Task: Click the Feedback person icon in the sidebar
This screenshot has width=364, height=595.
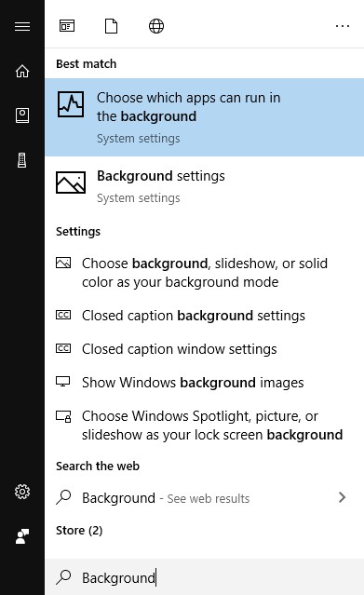Action: (x=22, y=536)
